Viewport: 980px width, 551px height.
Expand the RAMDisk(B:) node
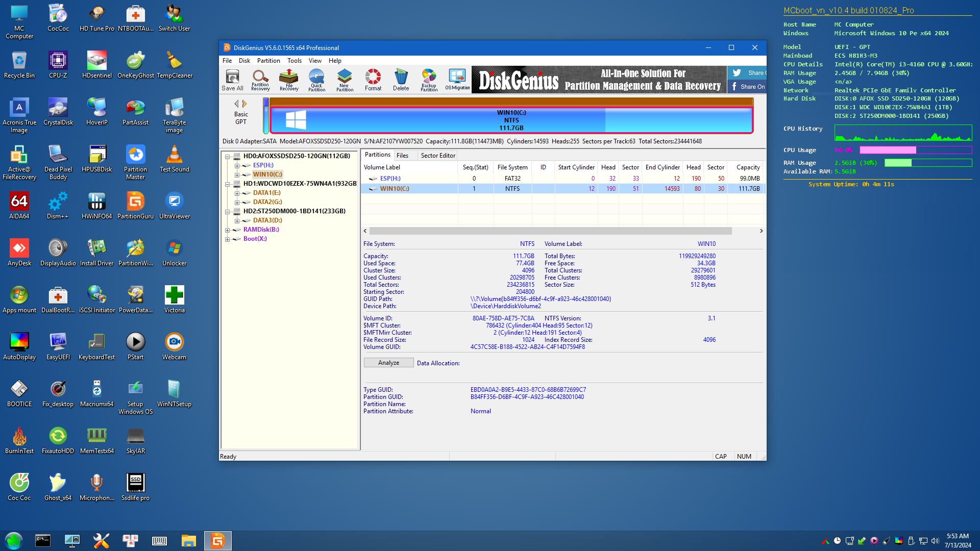pos(228,230)
